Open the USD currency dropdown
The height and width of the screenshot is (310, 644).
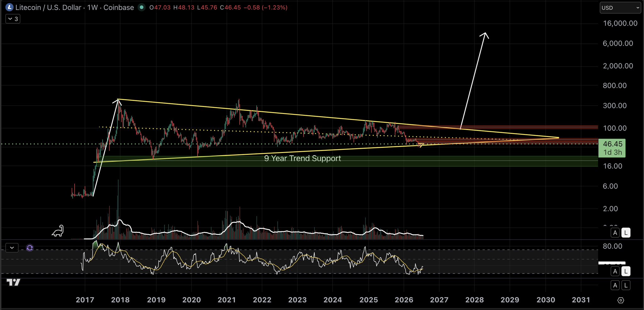[x=620, y=8]
